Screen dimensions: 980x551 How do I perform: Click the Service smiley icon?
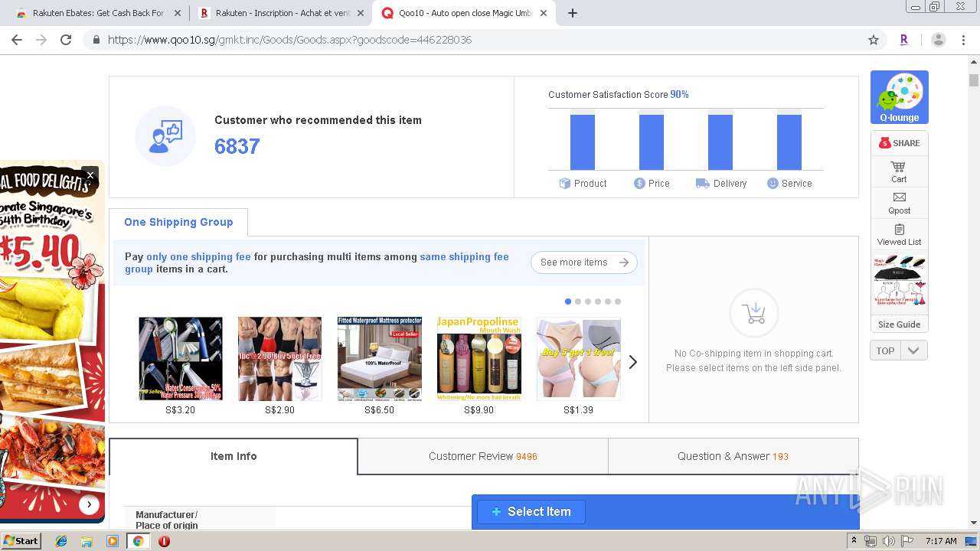tap(773, 183)
